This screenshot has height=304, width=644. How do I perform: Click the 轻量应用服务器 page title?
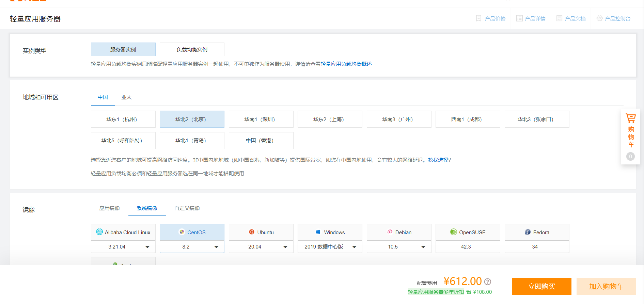[35, 19]
